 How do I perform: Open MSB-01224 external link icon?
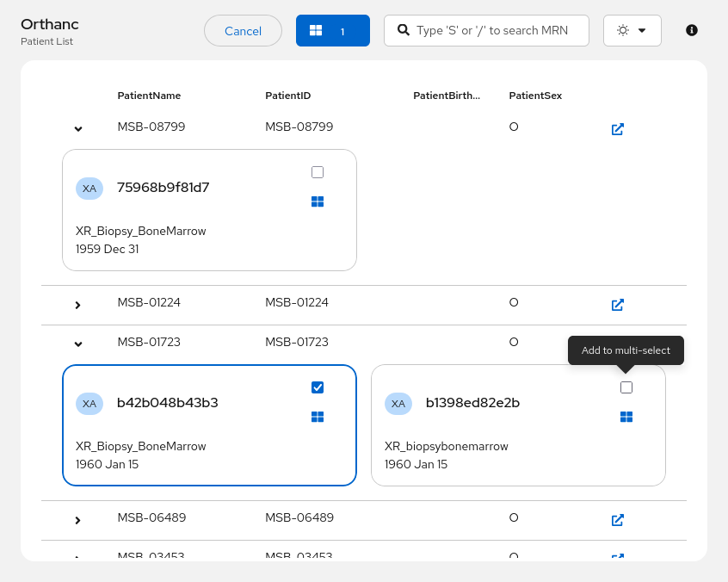pos(618,305)
